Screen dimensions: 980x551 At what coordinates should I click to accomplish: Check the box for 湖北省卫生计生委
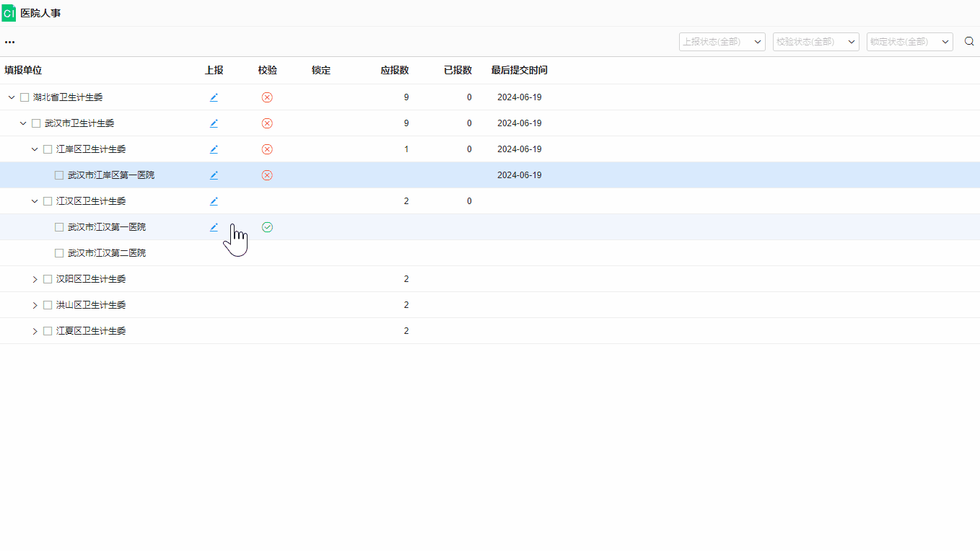(25, 97)
